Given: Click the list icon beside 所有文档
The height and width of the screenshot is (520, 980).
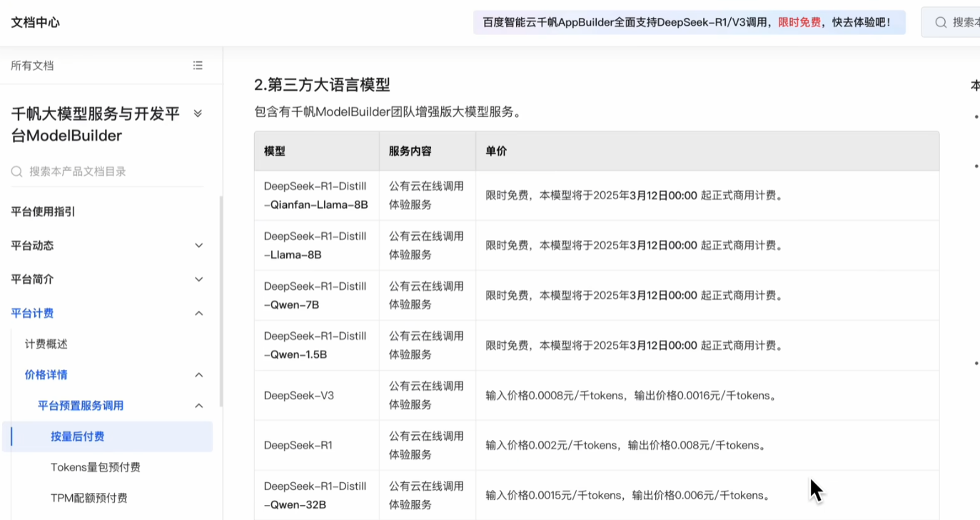Looking at the screenshot, I should pos(198,65).
